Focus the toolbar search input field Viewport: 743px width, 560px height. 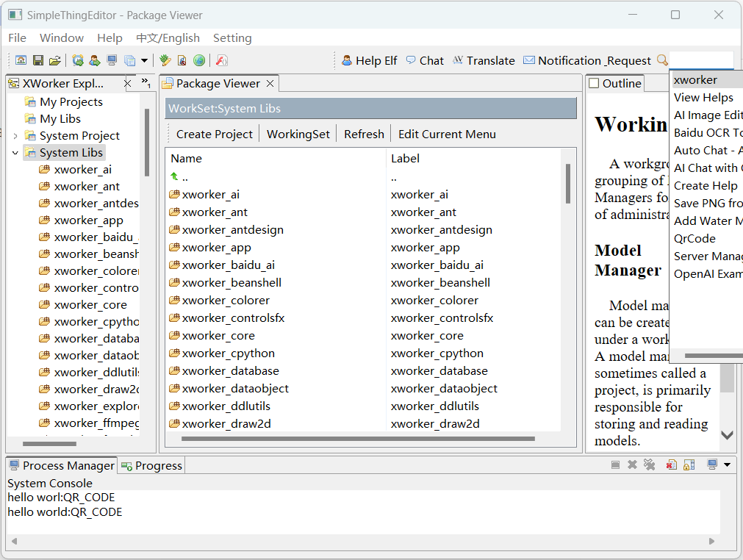pyautogui.click(x=701, y=60)
